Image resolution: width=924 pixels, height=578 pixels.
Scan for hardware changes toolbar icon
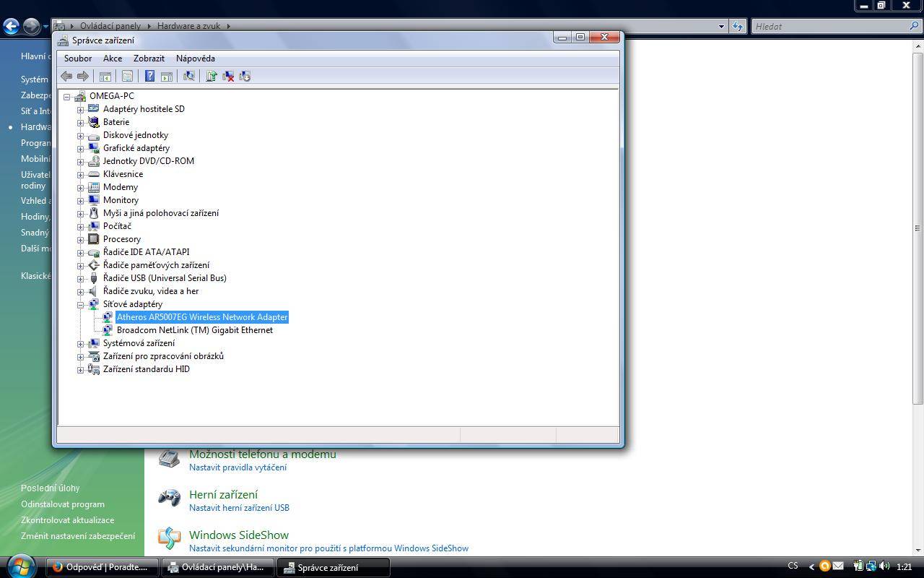(x=189, y=76)
